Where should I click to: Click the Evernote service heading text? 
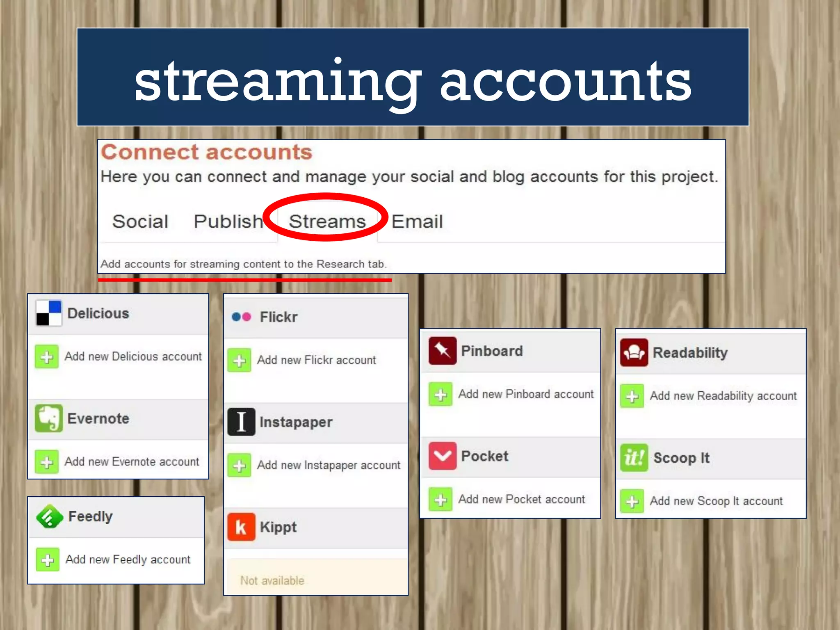(x=98, y=418)
